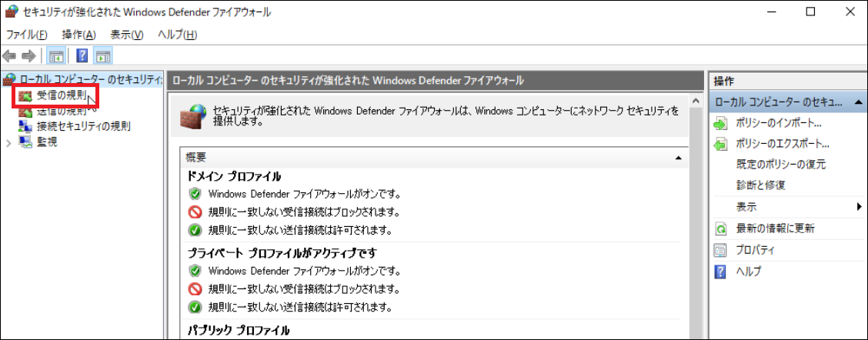Viewport: 868px width, 340px height.
Task: Click the Forward arrow toolbar icon
Action: 28,55
